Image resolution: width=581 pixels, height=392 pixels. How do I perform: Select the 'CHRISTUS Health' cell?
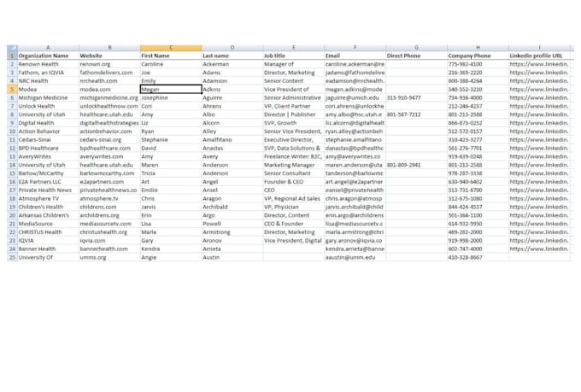click(x=48, y=232)
